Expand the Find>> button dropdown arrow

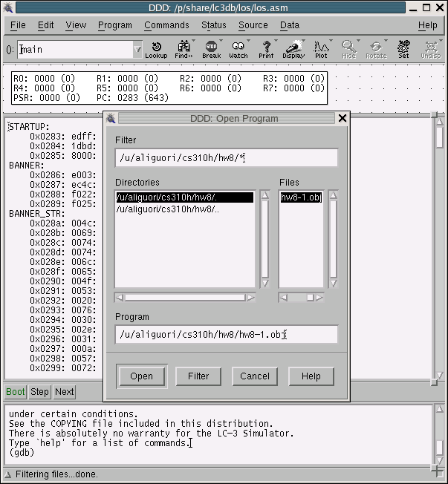pyautogui.click(x=193, y=40)
